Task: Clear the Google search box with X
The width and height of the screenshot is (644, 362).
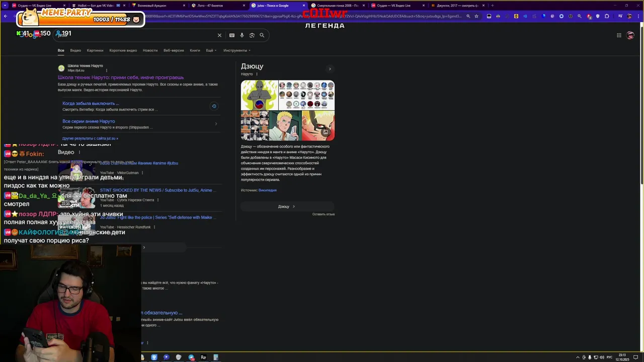Action: 219,35
